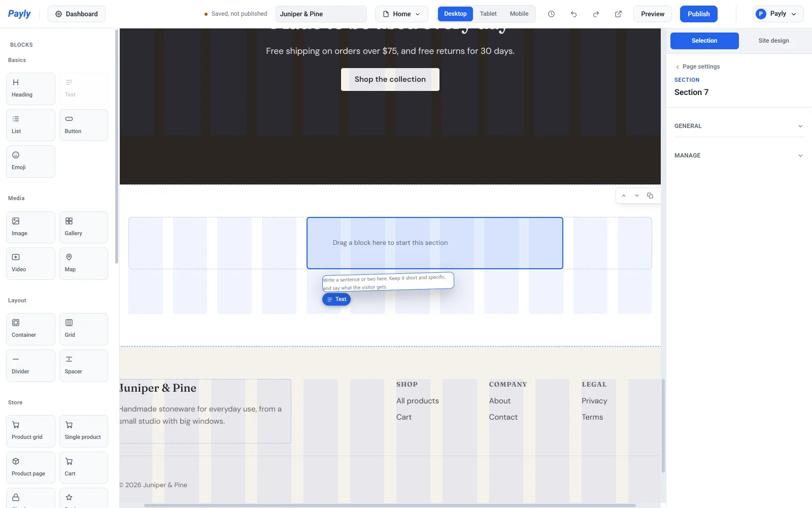This screenshot has width=812, height=508.
Task: Select the Image media block
Action: 30,228
